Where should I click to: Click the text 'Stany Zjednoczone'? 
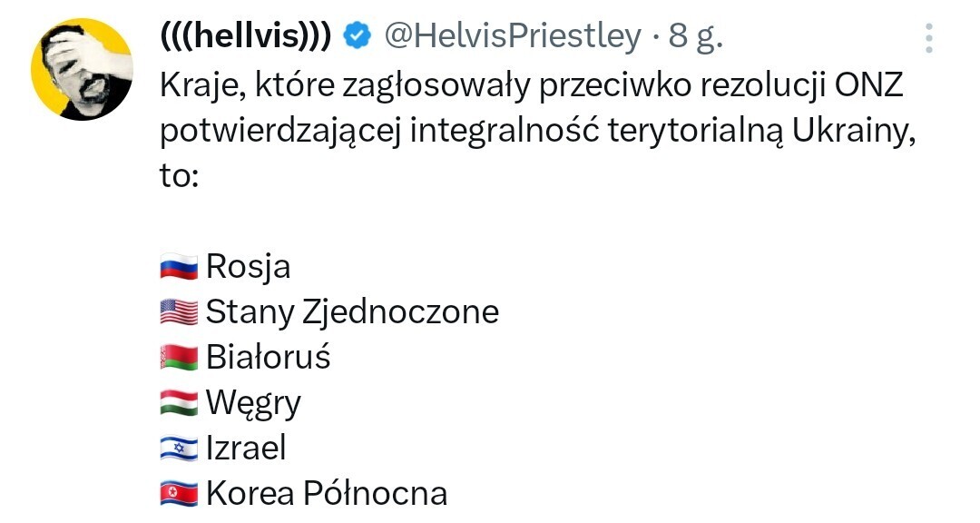[x=352, y=312]
